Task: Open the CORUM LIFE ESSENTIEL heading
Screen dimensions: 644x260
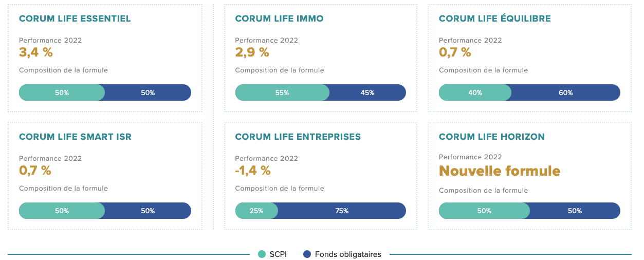Action: click(75, 18)
